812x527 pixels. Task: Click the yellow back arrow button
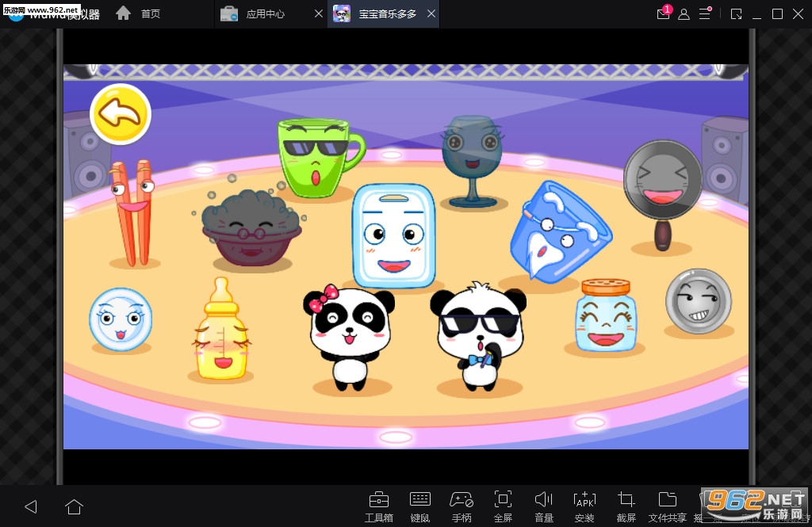tap(121, 114)
